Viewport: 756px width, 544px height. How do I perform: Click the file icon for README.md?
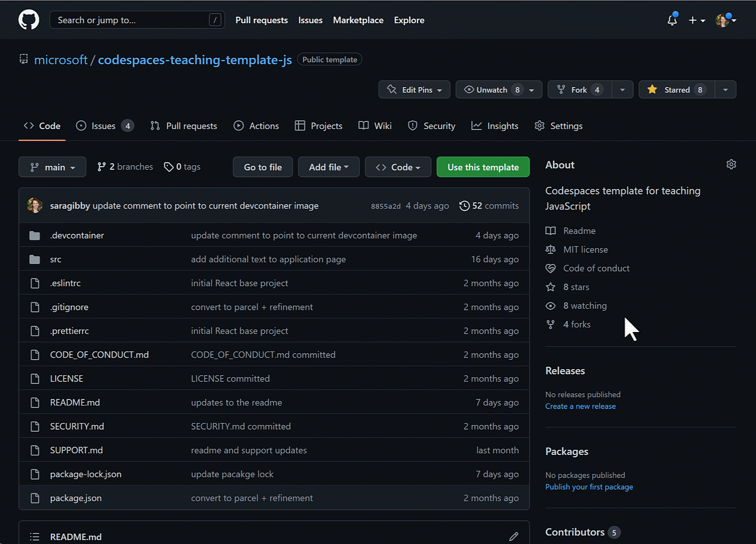pos(35,402)
